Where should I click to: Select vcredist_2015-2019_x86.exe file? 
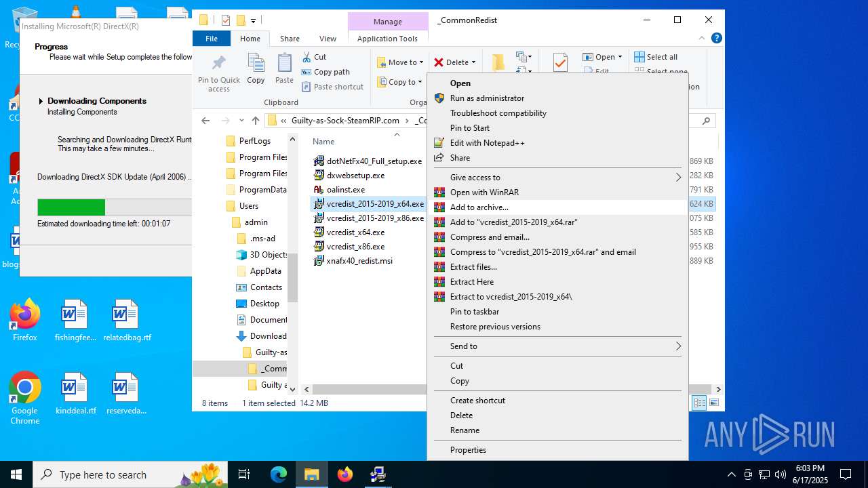point(369,218)
